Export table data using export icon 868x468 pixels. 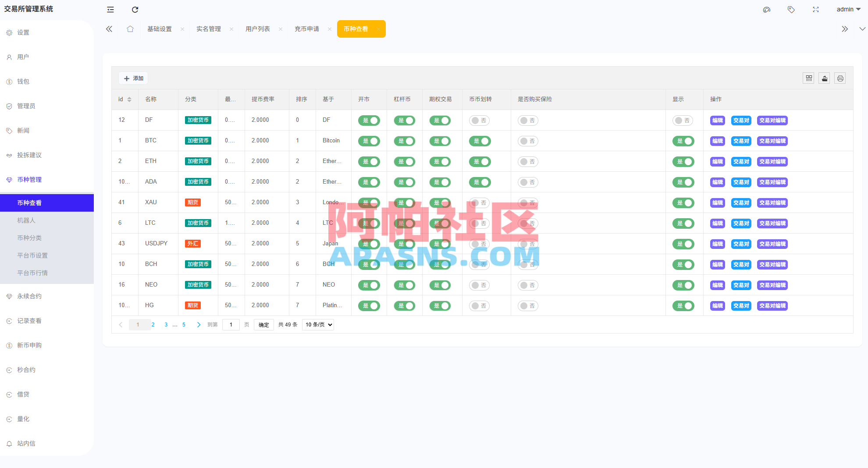pos(825,78)
